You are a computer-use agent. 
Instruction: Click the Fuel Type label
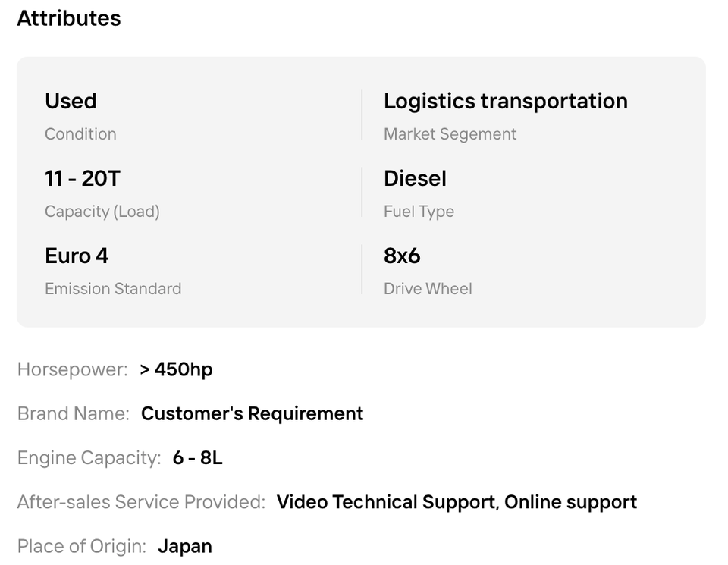point(419,212)
